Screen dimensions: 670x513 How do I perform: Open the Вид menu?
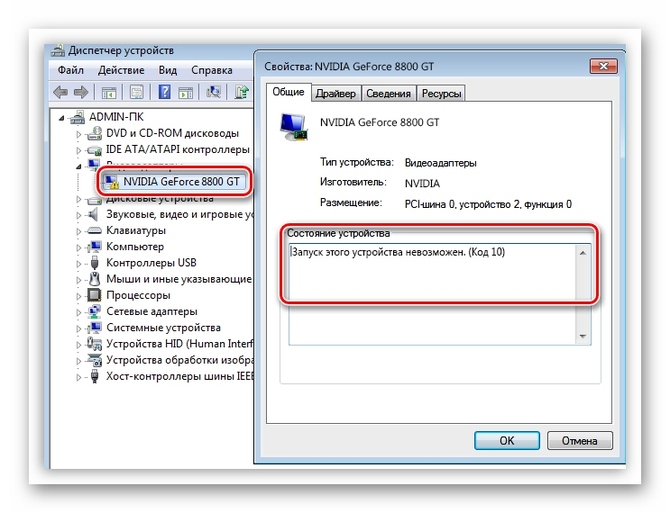point(168,70)
